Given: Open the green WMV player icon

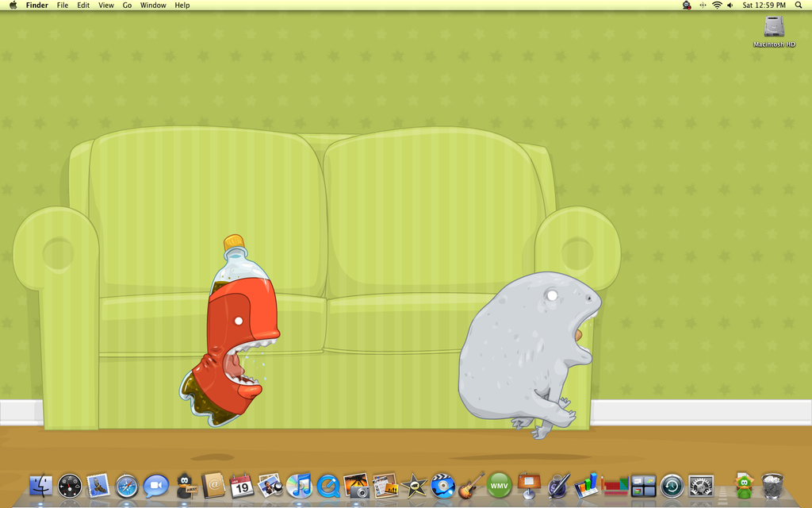Looking at the screenshot, I should pyautogui.click(x=500, y=486).
